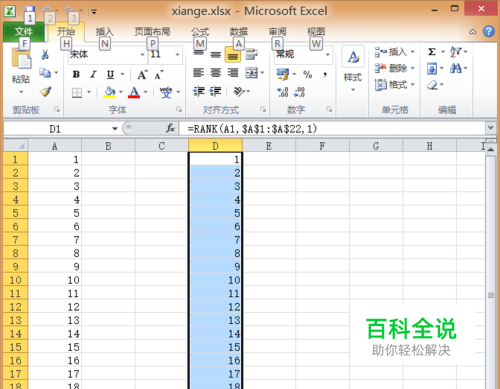Click the Select All corner button
This screenshot has width=500, height=389.
pos(15,146)
